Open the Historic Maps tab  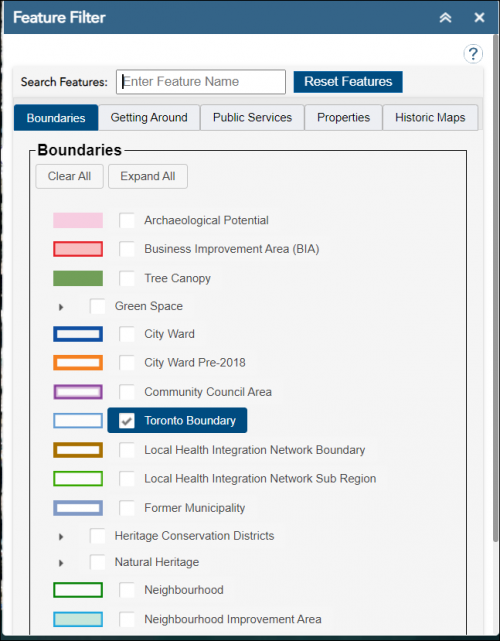(x=430, y=118)
